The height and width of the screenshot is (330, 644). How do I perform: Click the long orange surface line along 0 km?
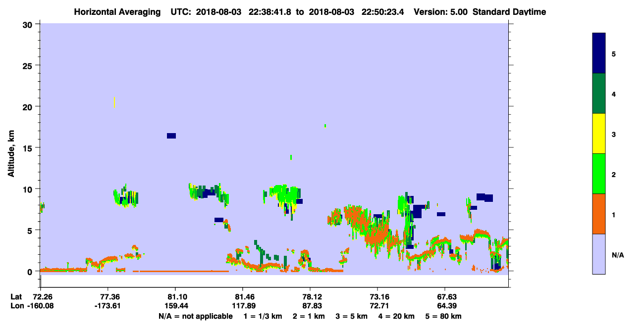coord(180,271)
